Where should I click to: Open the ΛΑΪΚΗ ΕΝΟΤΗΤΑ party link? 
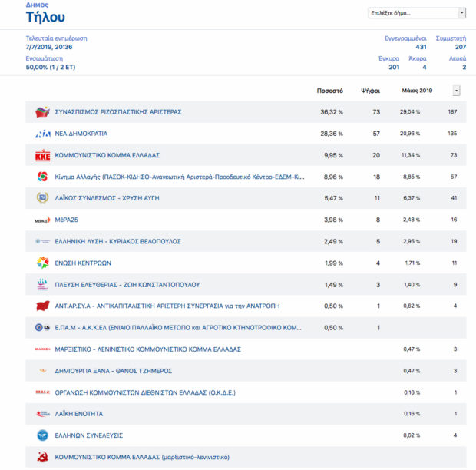(x=78, y=414)
